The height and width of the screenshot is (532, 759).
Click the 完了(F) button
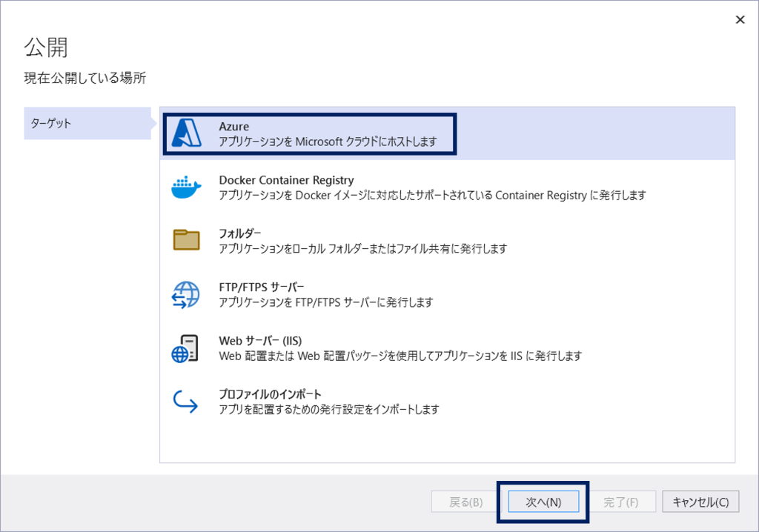tap(620, 502)
